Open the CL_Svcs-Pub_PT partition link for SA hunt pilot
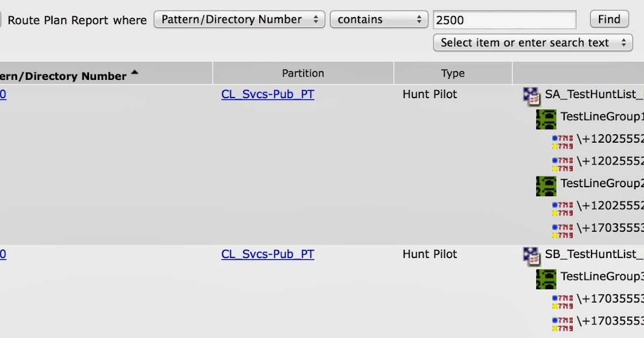The height and width of the screenshot is (338, 644). [268, 94]
